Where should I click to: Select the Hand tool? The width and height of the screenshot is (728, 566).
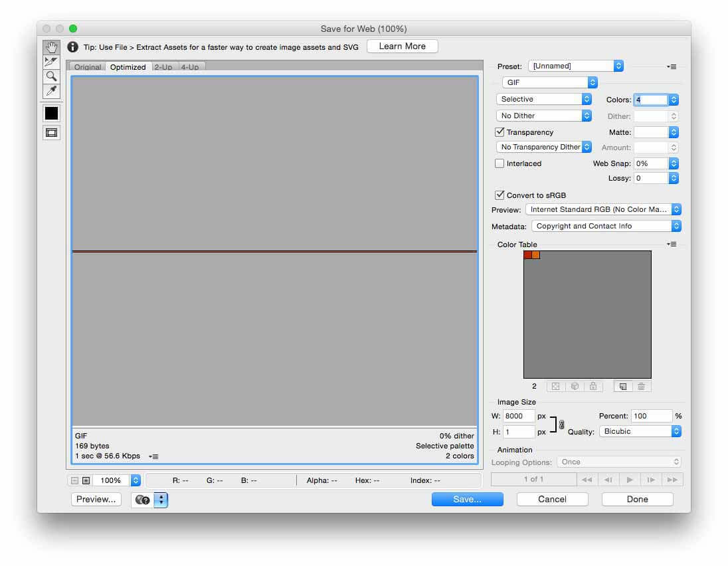click(x=51, y=47)
